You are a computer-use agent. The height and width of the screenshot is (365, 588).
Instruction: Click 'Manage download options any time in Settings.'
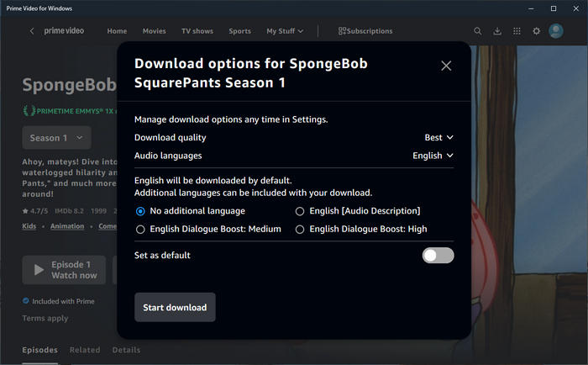click(x=231, y=119)
